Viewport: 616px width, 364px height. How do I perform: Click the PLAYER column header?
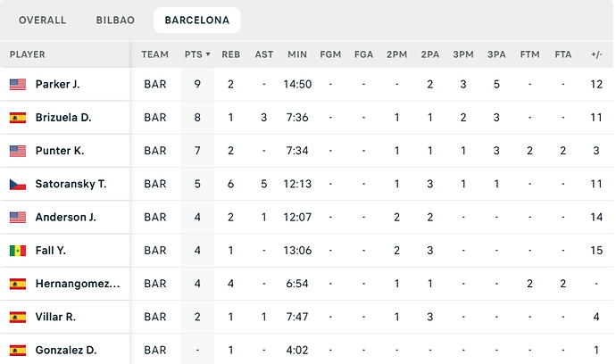click(x=28, y=54)
